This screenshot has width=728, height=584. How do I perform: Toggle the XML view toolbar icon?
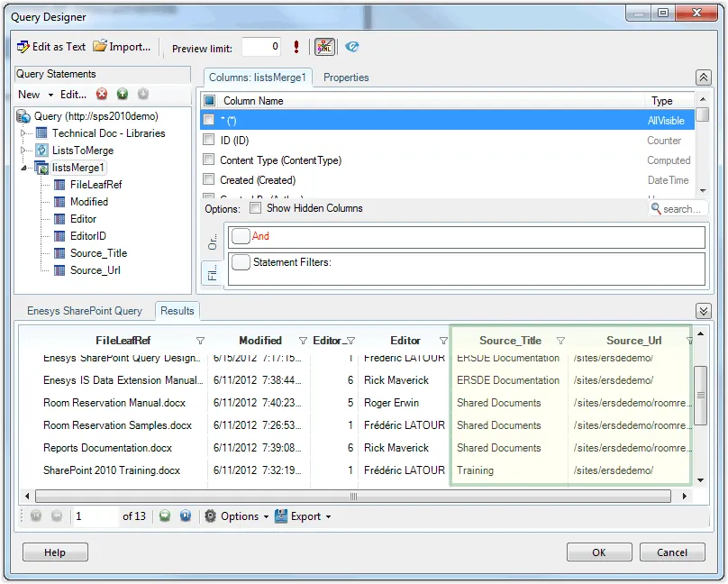click(324, 47)
